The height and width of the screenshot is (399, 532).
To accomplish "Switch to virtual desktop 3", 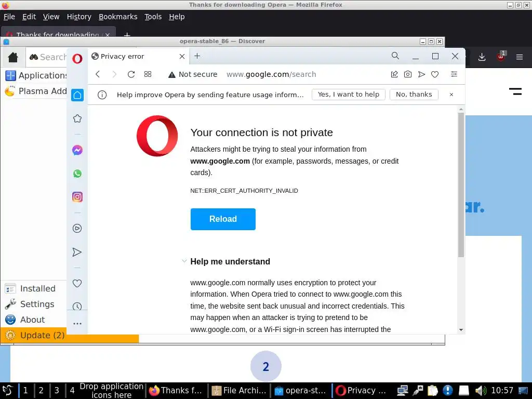I will [x=57, y=391].
